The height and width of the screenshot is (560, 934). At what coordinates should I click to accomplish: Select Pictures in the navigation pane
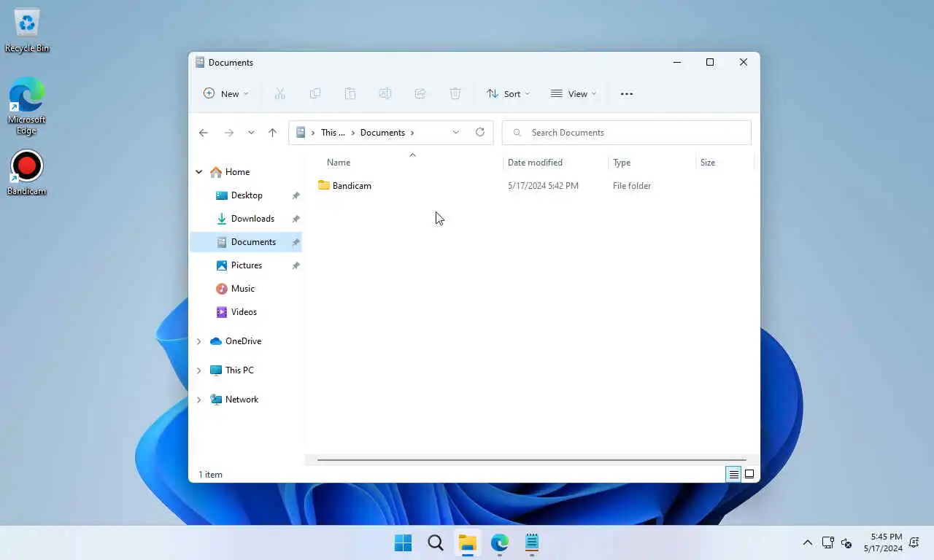point(246,265)
